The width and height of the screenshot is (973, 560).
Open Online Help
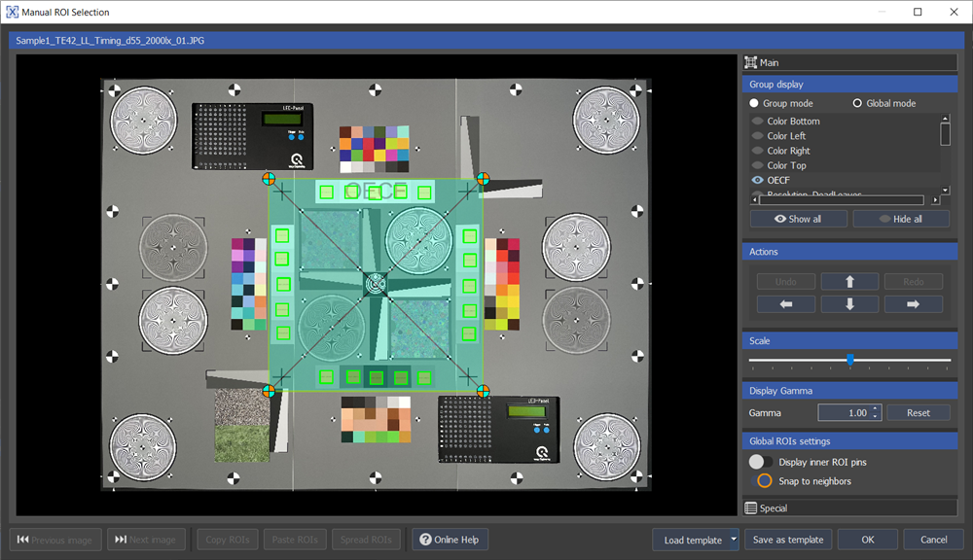[x=450, y=540]
